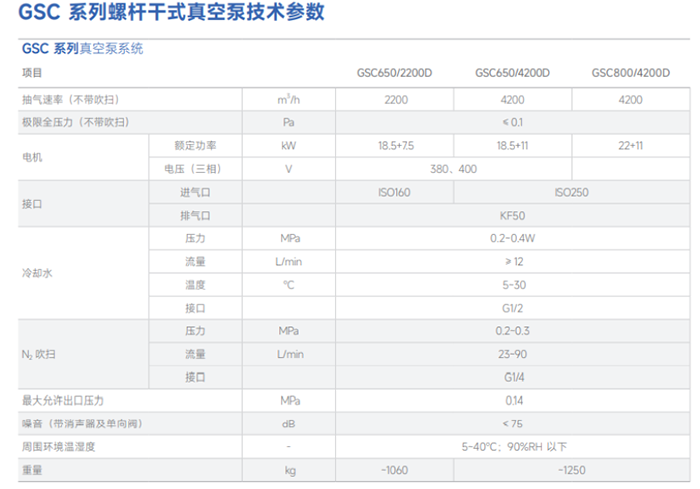
Task: Select the exhaust port value 'KF50'
Action: tap(512, 216)
